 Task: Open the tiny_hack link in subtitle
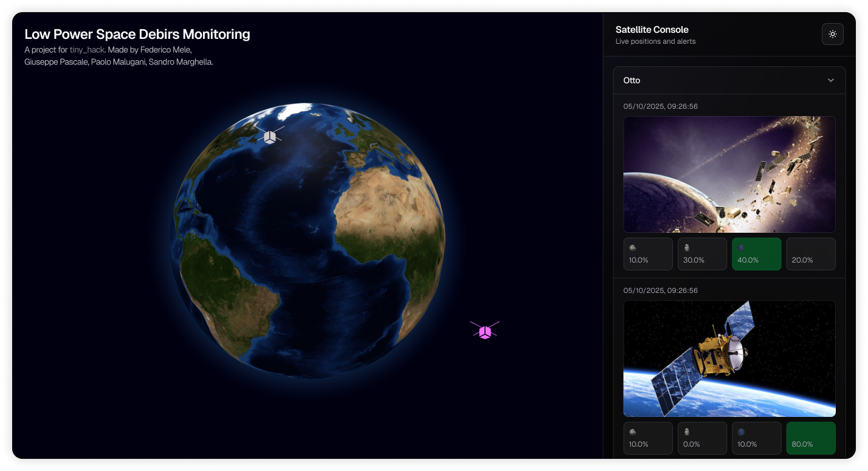87,50
